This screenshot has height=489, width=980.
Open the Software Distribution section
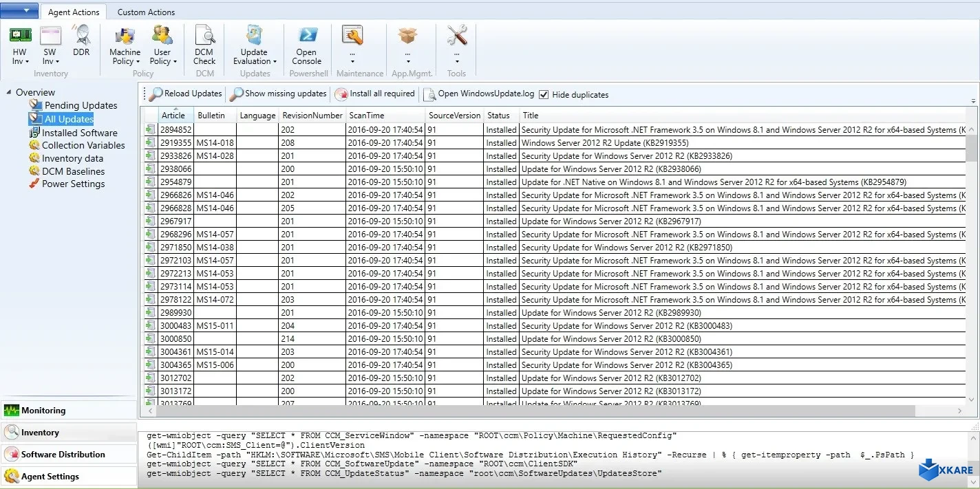click(x=69, y=454)
